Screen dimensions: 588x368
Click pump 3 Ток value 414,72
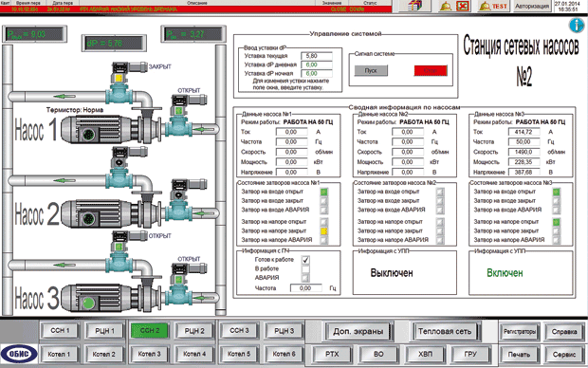[x=524, y=132]
